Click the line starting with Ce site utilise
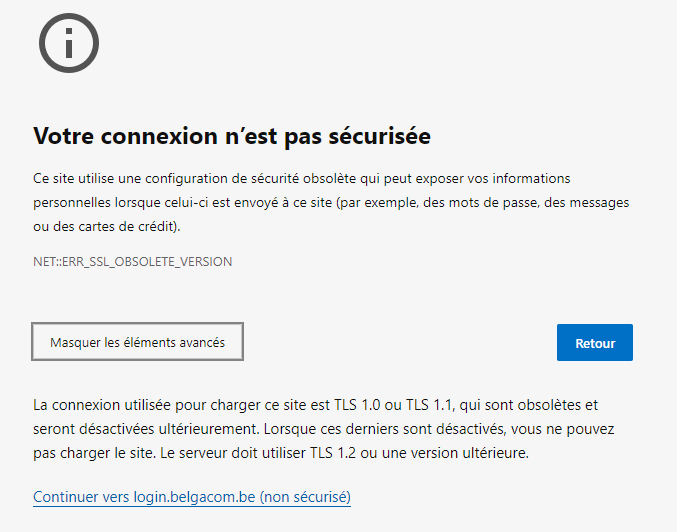 click(301, 178)
